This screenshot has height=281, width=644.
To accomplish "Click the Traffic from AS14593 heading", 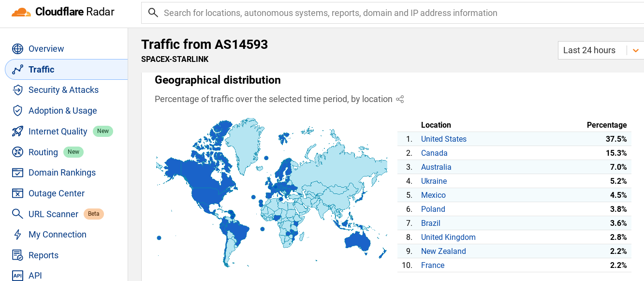I will [205, 44].
